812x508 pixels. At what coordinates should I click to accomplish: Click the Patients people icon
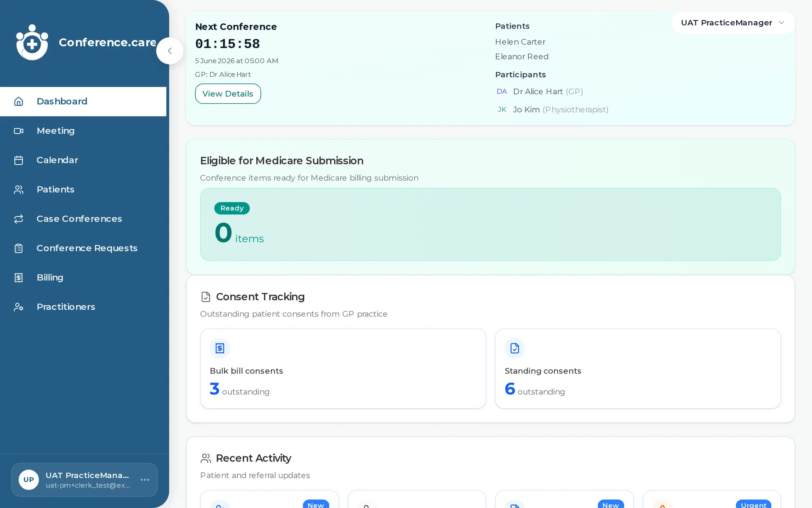pos(18,190)
